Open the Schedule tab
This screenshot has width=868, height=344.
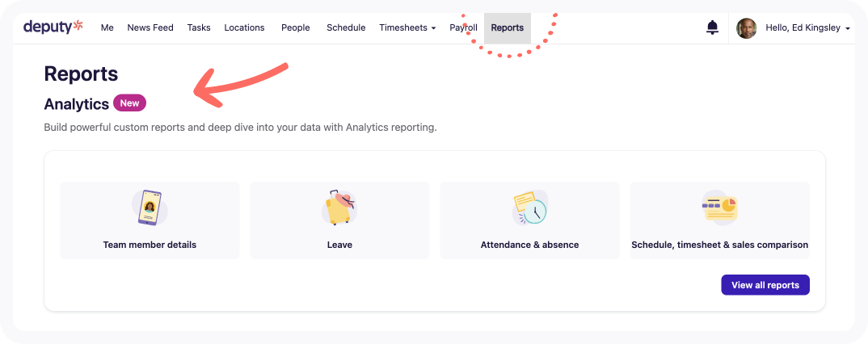(x=346, y=27)
